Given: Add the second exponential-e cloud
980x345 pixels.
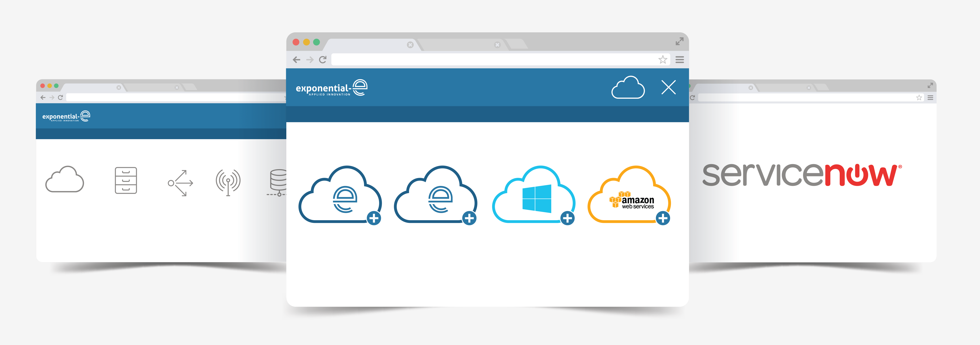Looking at the screenshot, I should [469, 218].
